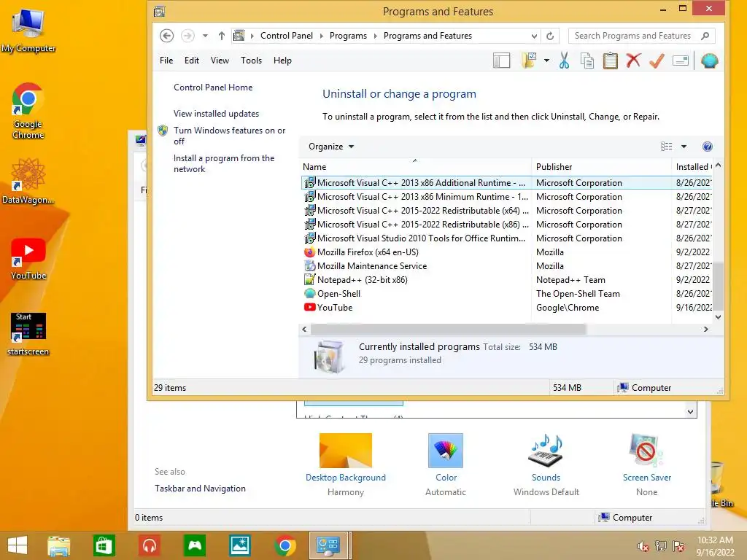The width and height of the screenshot is (747, 560).
Task: Click the Forward navigation arrow
Action: pos(187,36)
